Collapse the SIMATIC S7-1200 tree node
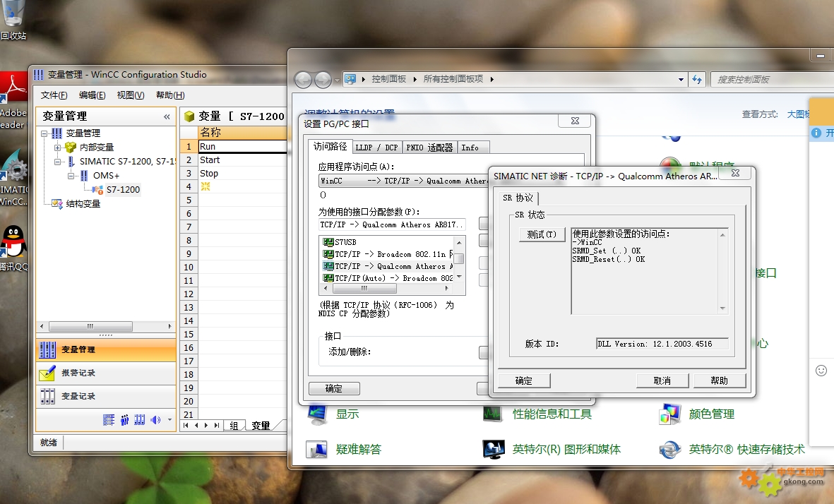 pos(57,162)
